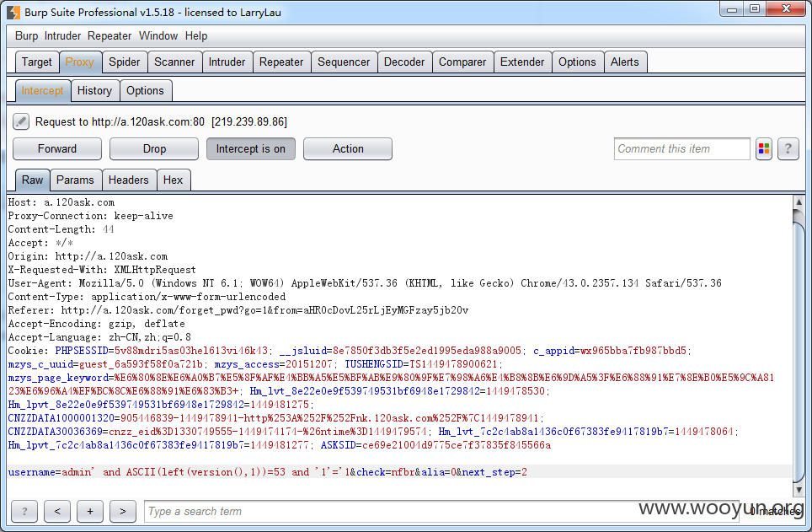Click the plus search options button
The height and width of the screenshot is (532, 812).
[90, 511]
